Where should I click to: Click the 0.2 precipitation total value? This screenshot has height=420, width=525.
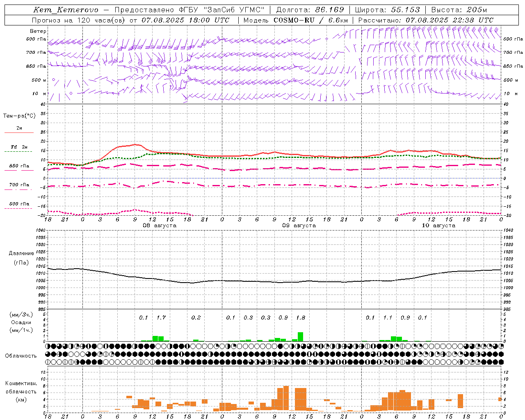(196, 317)
